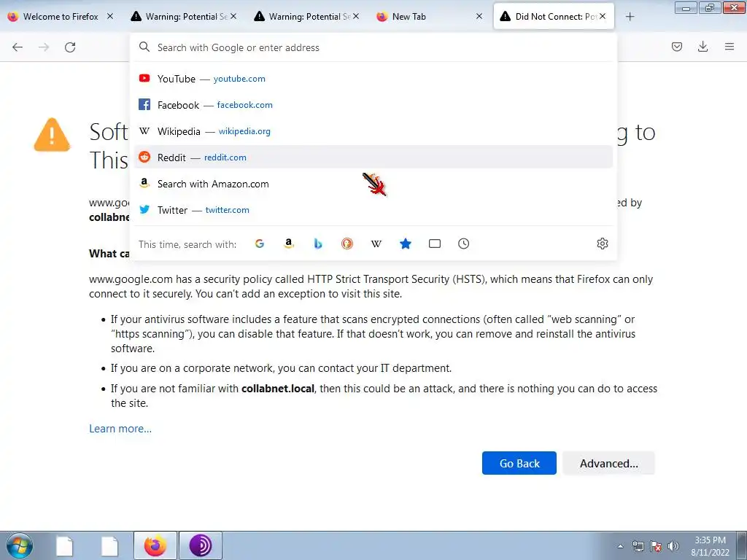The image size is (747, 560).
Task: Go back using the toolbar arrow
Action: [18, 47]
